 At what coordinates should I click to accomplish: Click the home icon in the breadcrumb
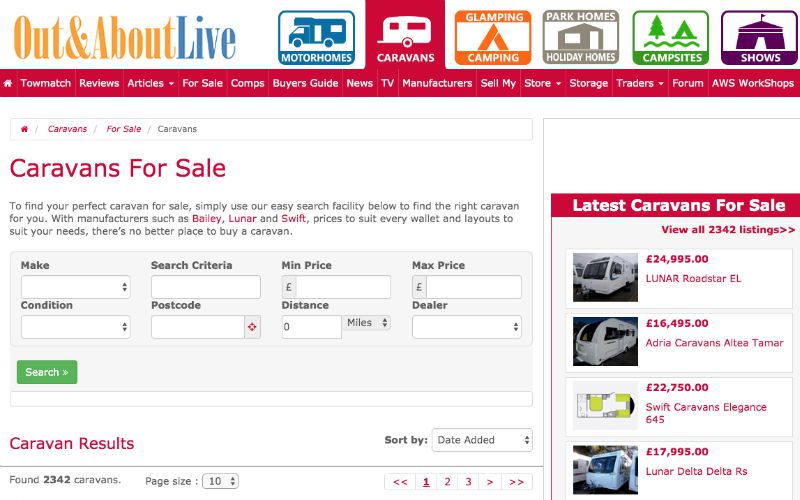(24, 129)
